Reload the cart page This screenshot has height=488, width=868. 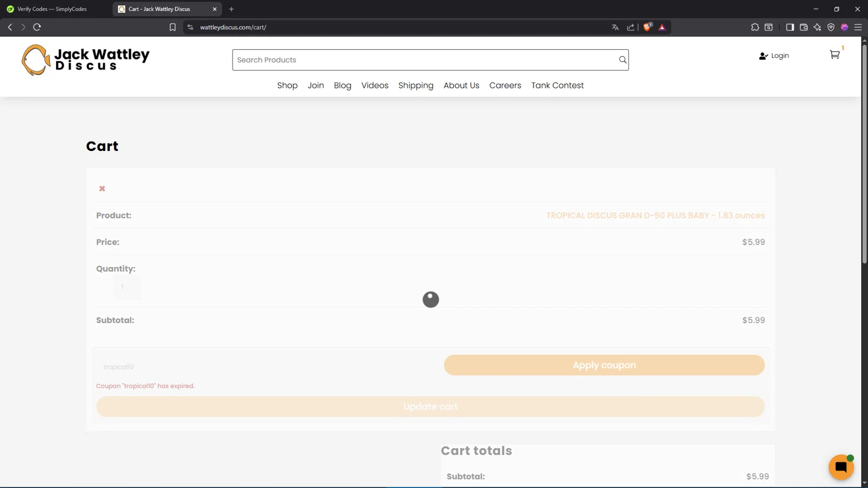click(37, 27)
